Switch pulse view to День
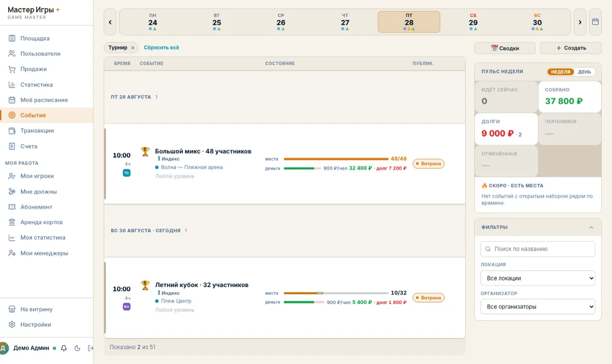Viewport: 612px width, 364px height. 584,72
